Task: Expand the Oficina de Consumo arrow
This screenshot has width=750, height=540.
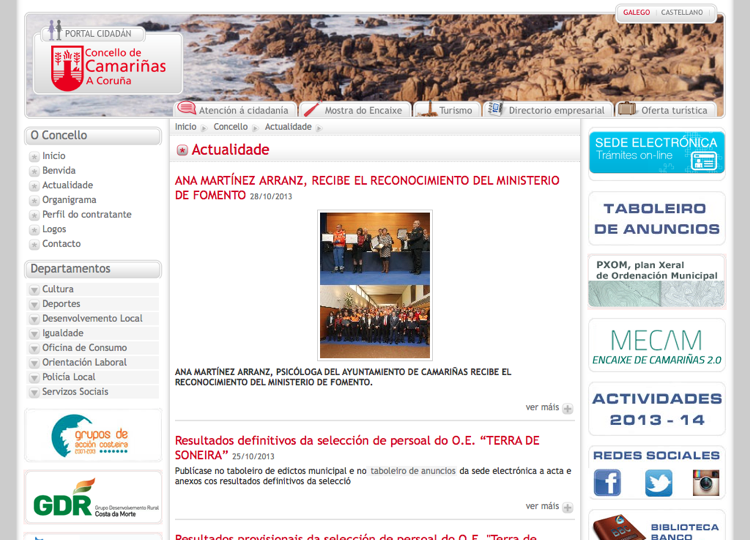Action: pos(34,349)
